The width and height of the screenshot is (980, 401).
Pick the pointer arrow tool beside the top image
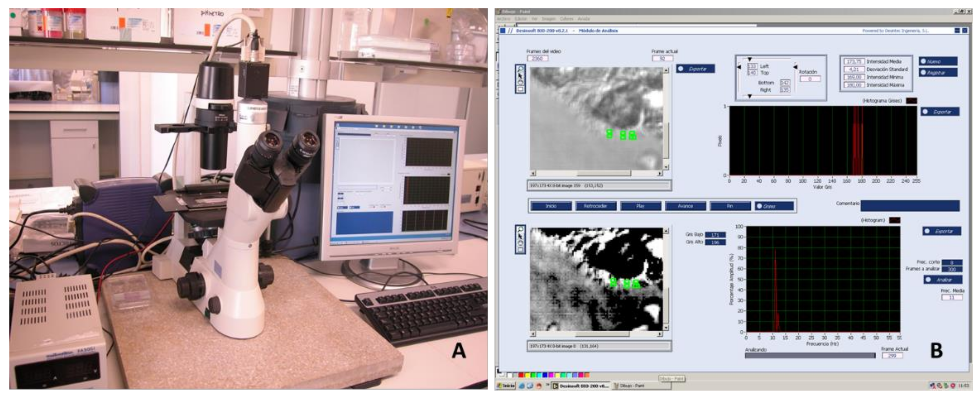point(520,76)
